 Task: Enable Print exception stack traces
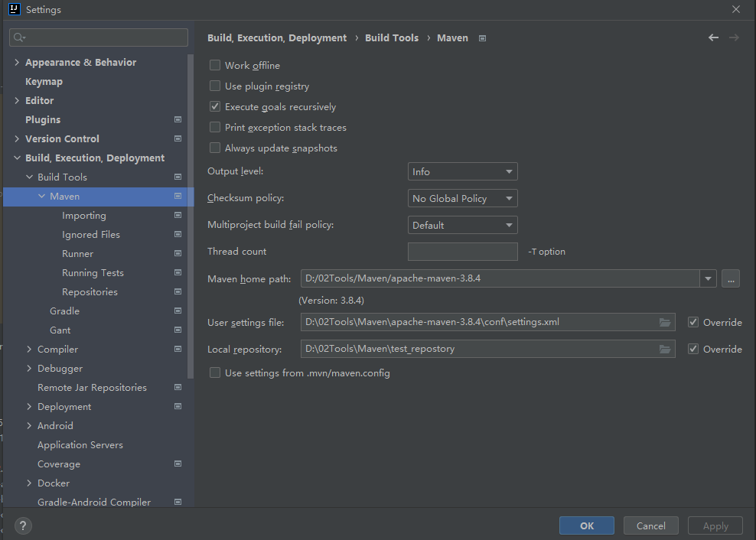[215, 127]
